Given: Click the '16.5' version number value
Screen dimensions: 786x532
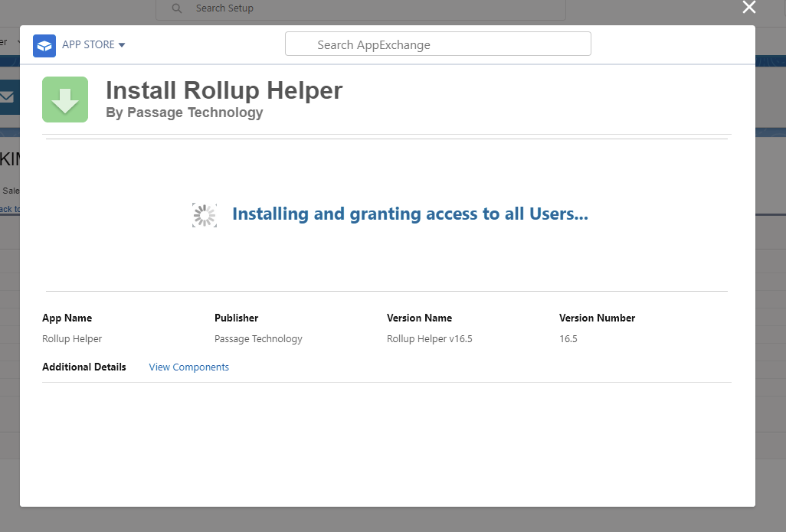Looking at the screenshot, I should coord(568,338).
